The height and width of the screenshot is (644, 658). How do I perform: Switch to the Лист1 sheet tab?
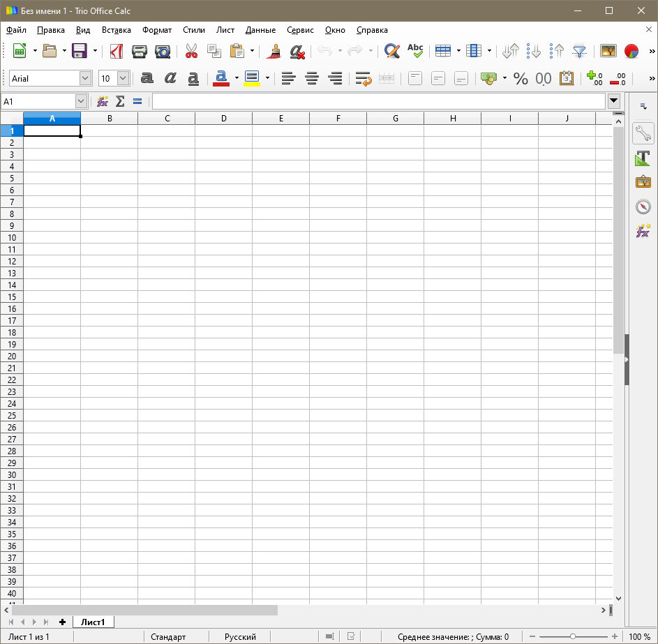pos(94,621)
